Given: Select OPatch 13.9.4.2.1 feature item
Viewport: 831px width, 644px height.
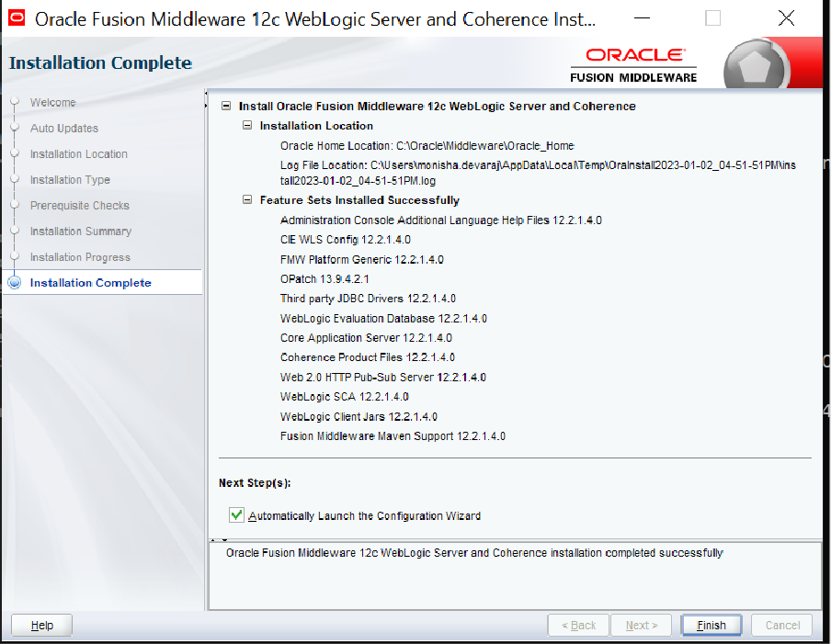Looking at the screenshot, I should coord(324,278).
